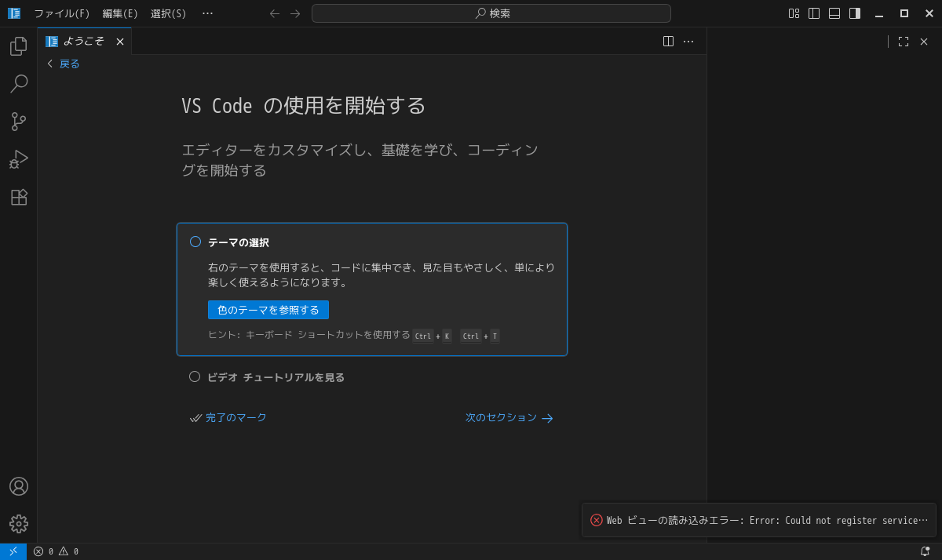
Task: Open the 編集(E) menu
Action: pyautogui.click(x=120, y=13)
